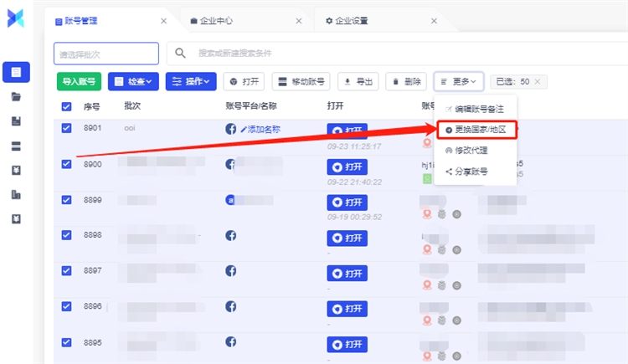The height and width of the screenshot is (364, 628).
Task: Uncheck row 8900 checkbox
Action: [66, 164]
